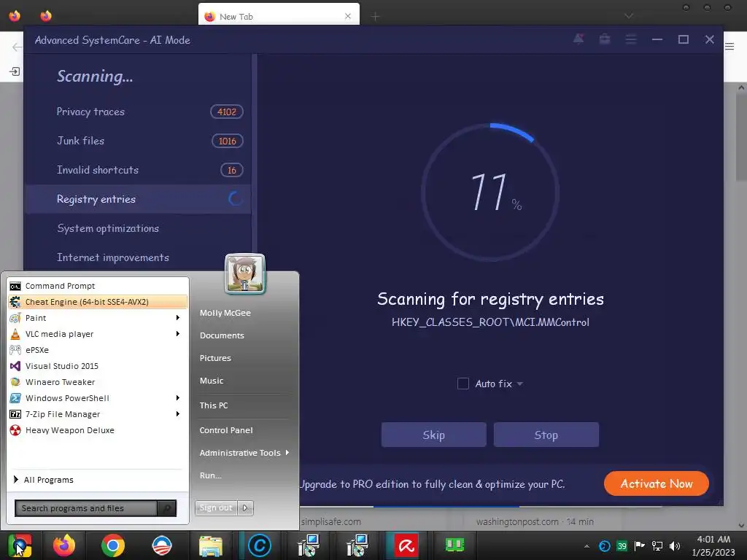Open Google Chrome from the taskbar
The width and height of the screenshot is (747, 560).
click(113, 545)
